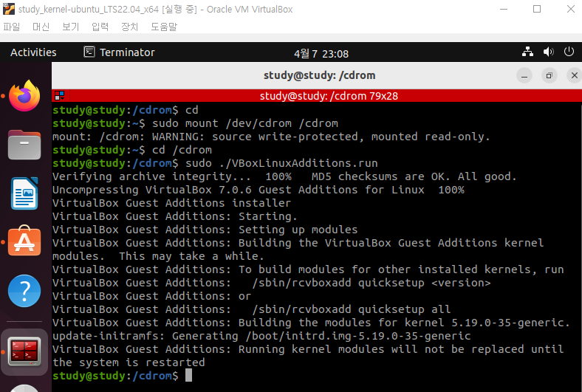This screenshot has width=582, height=392.
Task: Close the Terminator window
Action: (x=574, y=75)
